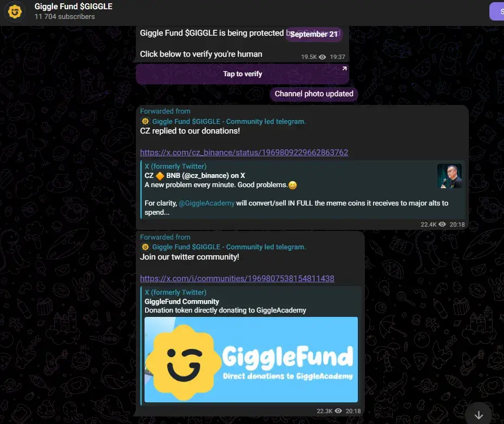This screenshot has height=424, width=504.
Task: Open the GiggleFund banner image
Action: [x=251, y=360]
